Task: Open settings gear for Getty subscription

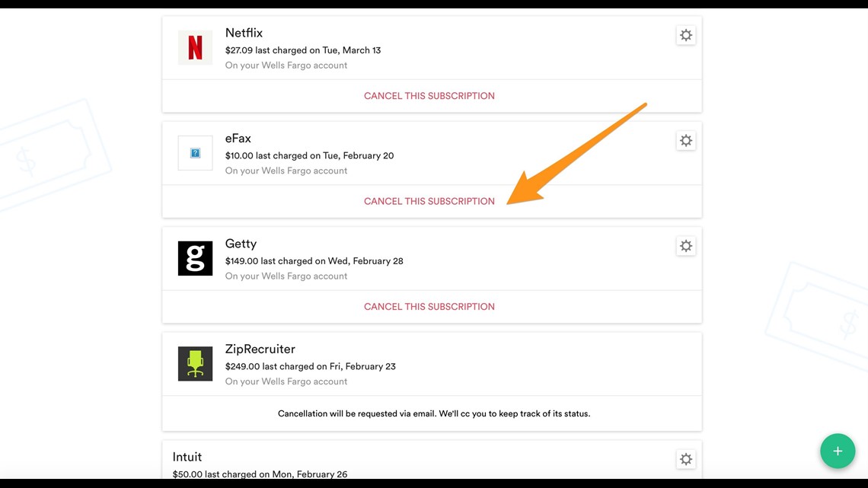Action: [686, 246]
